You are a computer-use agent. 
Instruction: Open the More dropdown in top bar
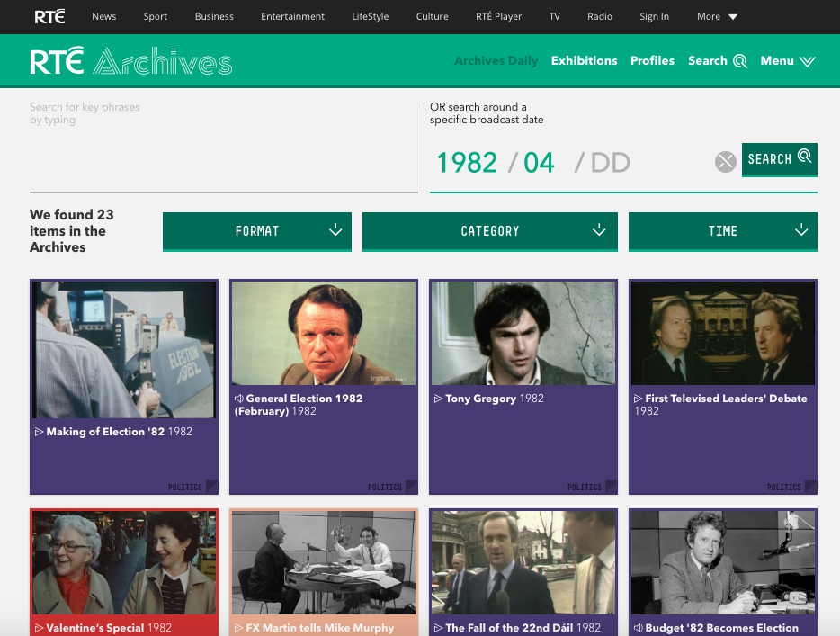[x=717, y=16]
